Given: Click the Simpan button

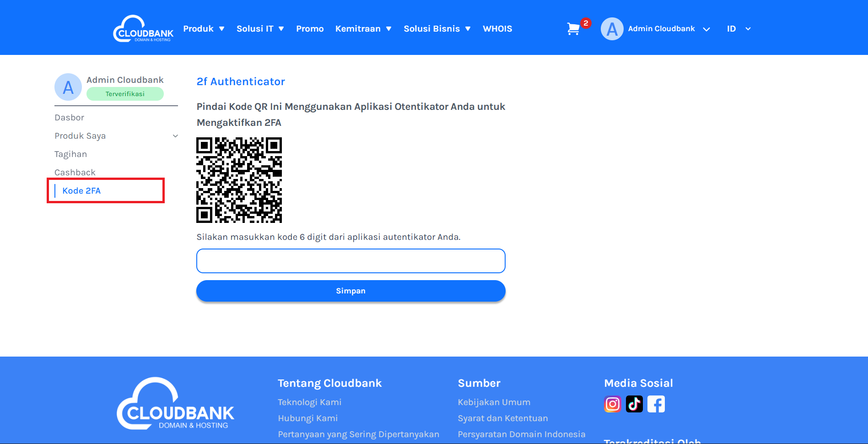Looking at the screenshot, I should (x=351, y=291).
